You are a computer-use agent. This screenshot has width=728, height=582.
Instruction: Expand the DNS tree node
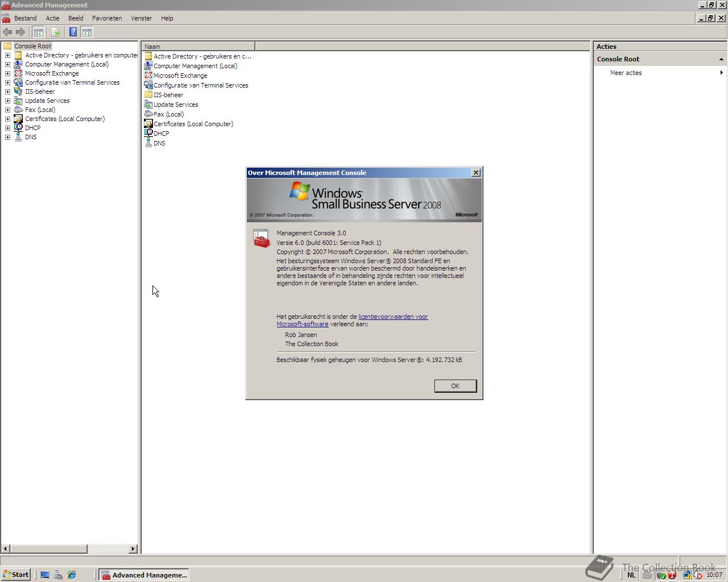[7, 137]
